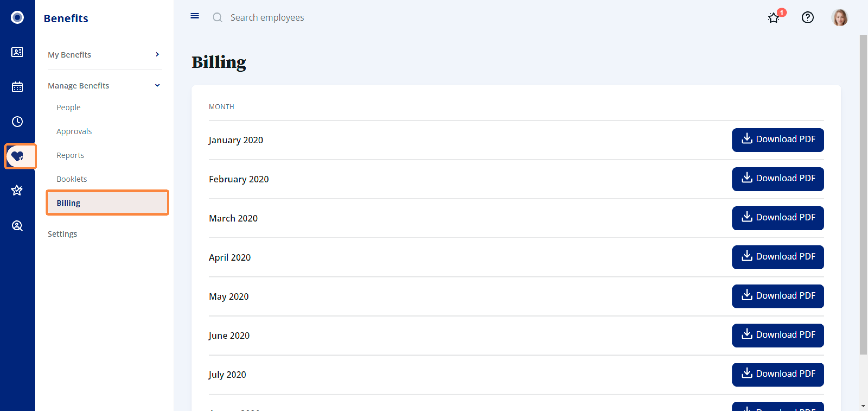868x411 pixels.
Task: Download PDF for July 2020
Action: click(x=778, y=375)
